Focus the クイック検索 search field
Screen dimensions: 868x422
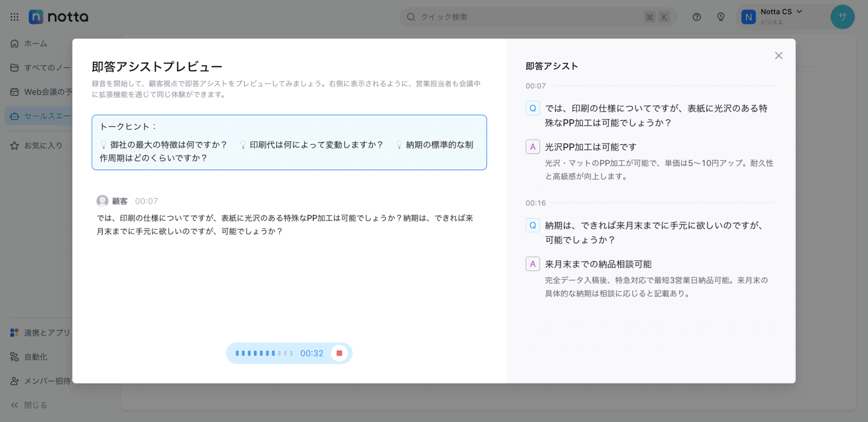click(538, 17)
